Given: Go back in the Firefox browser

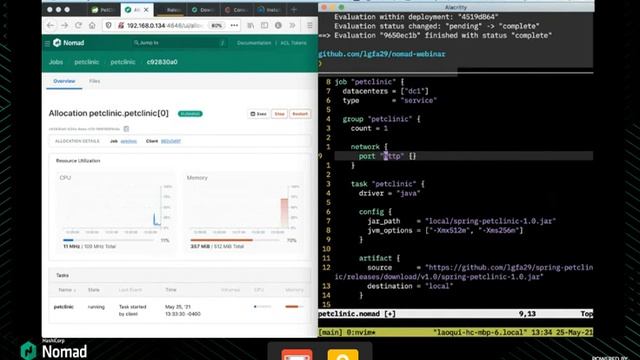Looking at the screenshot, I should click(51, 25).
